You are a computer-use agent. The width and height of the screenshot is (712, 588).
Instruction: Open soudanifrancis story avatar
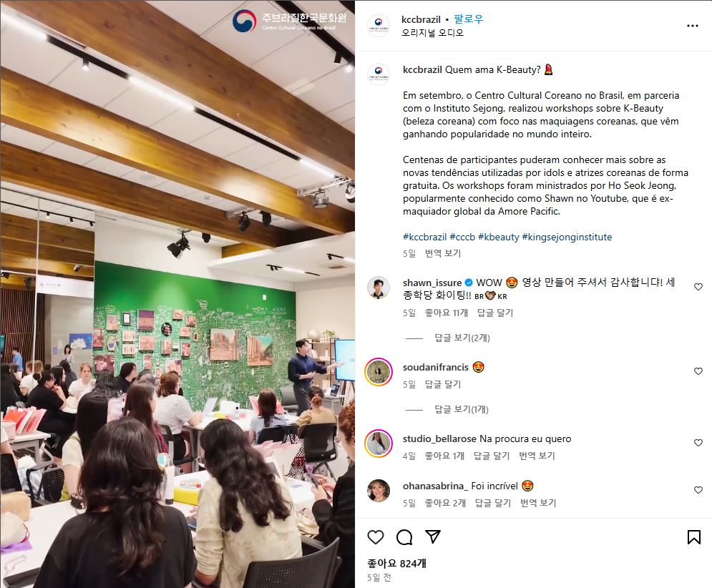[x=379, y=372]
